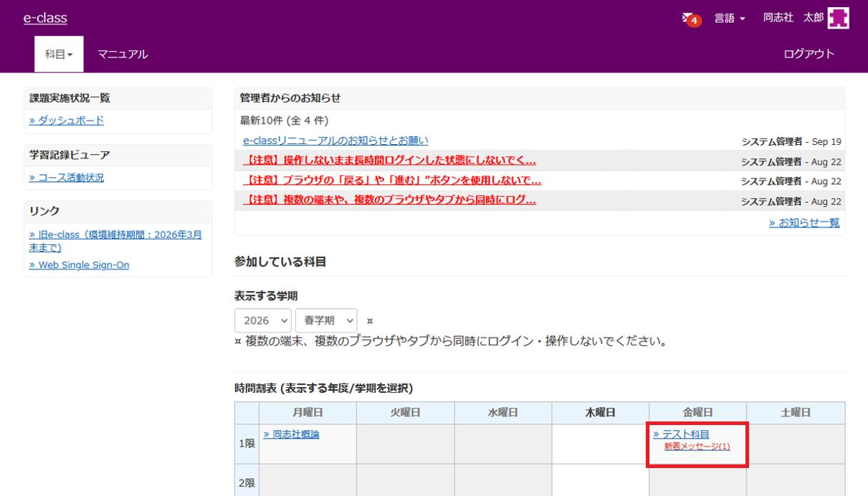Click the 土曜日 column header
This screenshot has width=868, height=496.
tap(796, 413)
